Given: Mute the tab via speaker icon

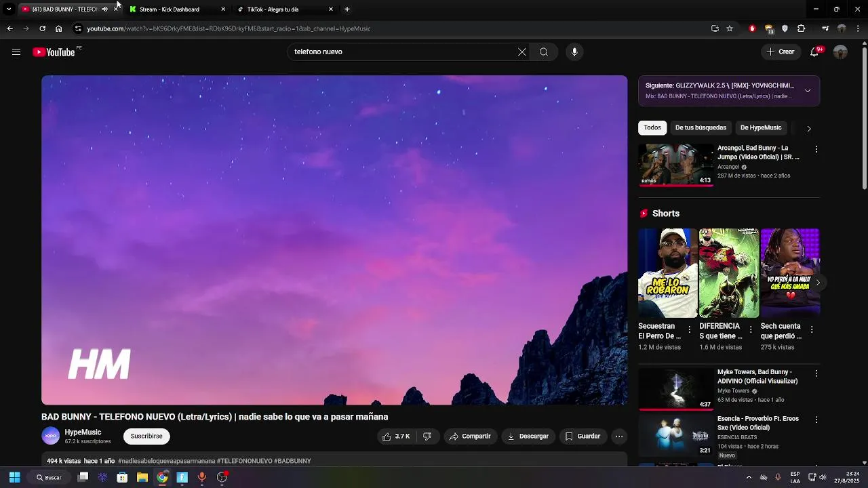Looking at the screenshot, I should click(104, 9).
